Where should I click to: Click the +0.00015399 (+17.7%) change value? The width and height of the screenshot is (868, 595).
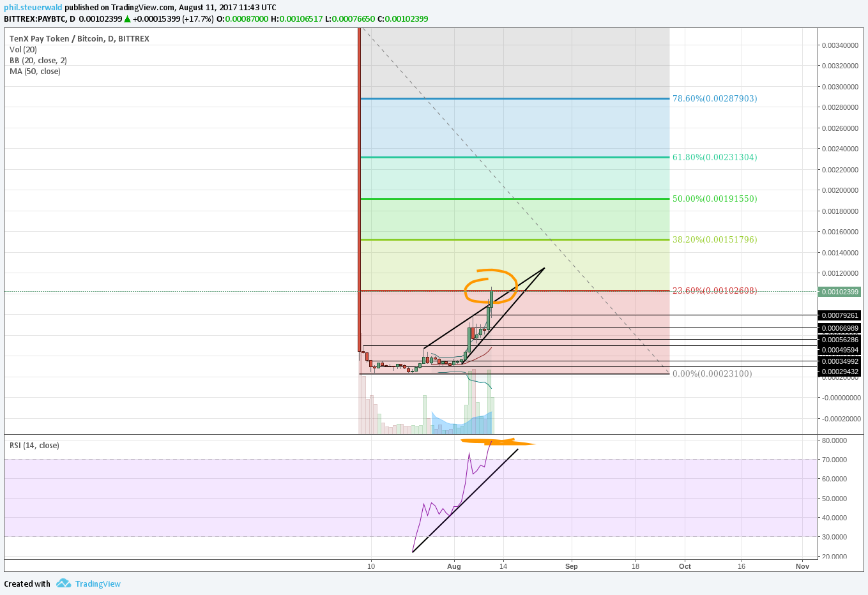click(173, 19)
